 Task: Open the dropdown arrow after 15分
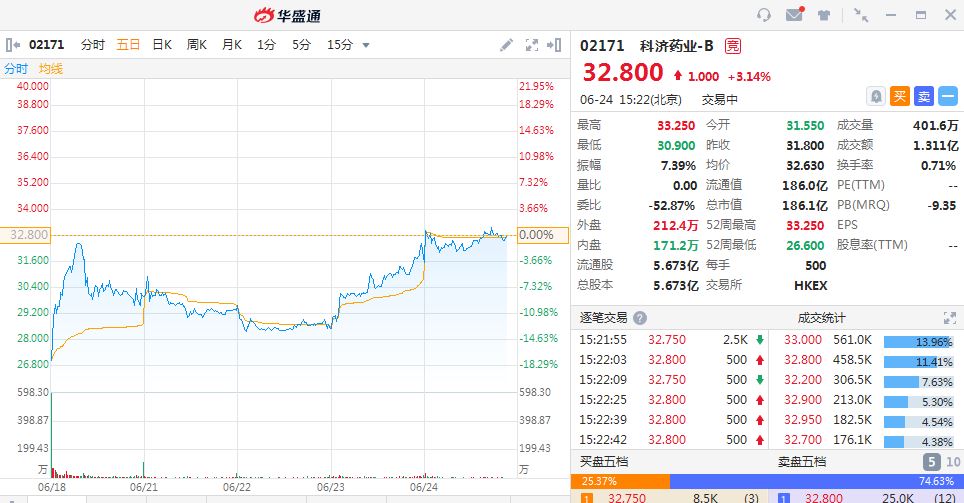click(366, 45)
